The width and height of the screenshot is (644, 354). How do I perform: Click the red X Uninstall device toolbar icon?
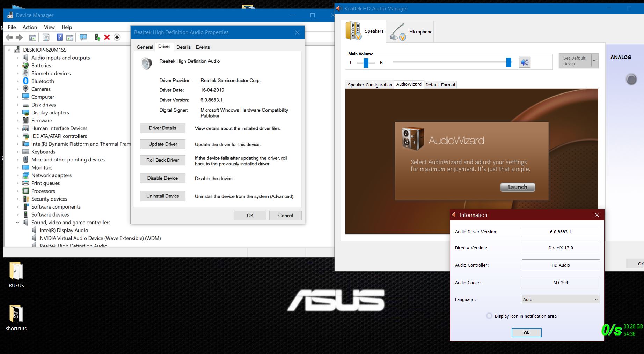tap(107, 37)
